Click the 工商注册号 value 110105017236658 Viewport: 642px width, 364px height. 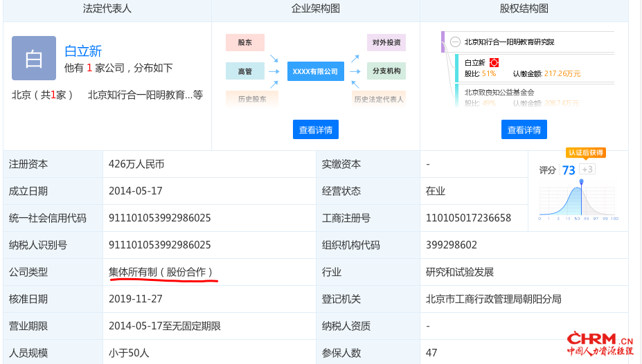click(468, 218)
